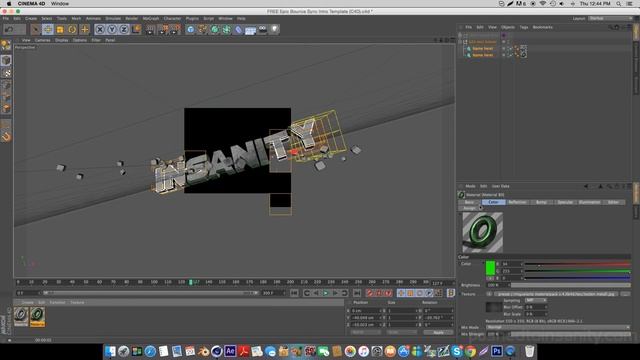Switch to the Bump material tab
640x360 pixels.
pyautogui.click(x=541, y=202)
